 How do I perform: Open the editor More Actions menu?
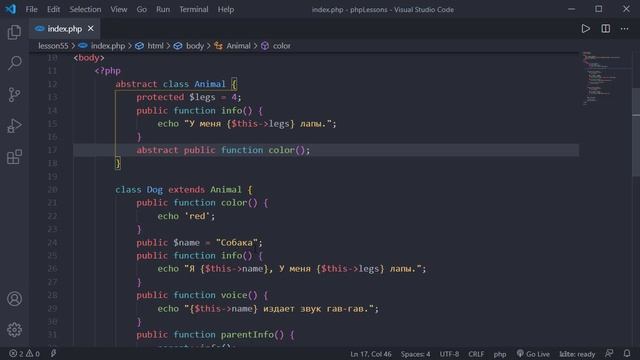tap(624, 29)
